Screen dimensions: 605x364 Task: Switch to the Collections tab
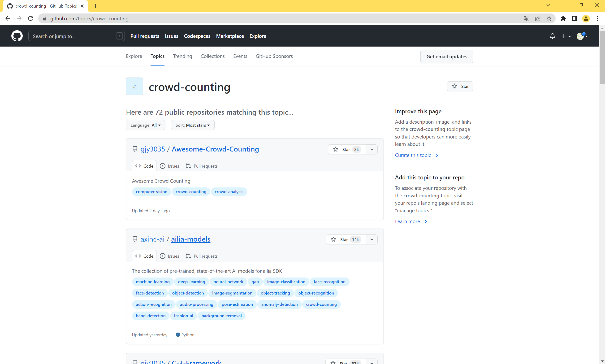213,56
